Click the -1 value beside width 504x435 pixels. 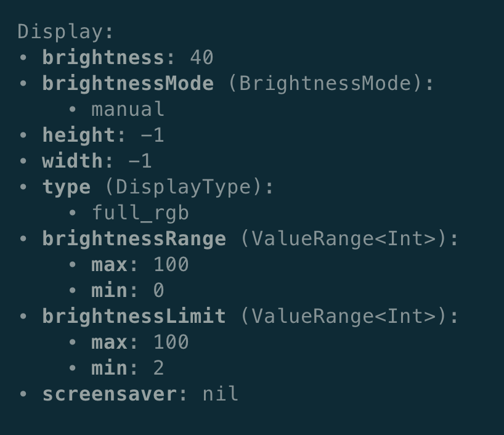coord(140,161)
